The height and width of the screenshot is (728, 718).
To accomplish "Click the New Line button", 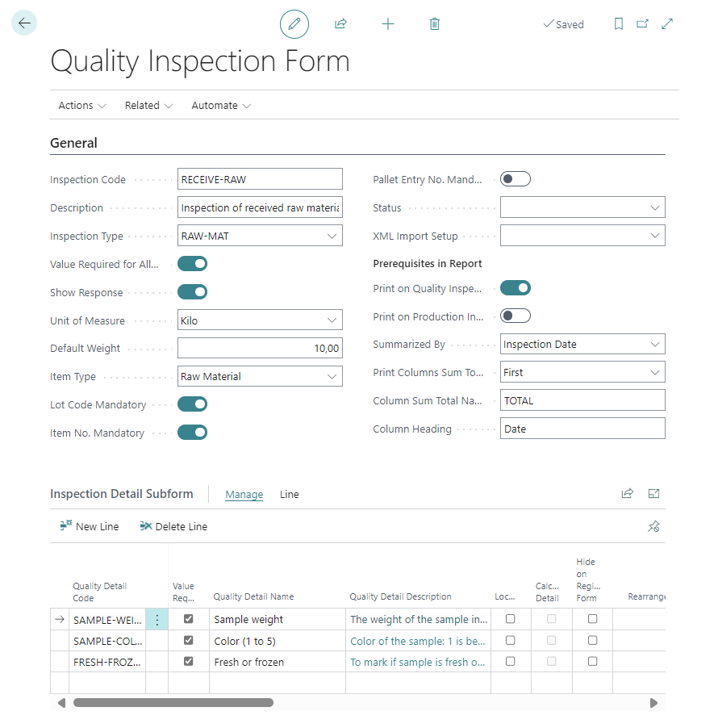I will pos(90,526).
